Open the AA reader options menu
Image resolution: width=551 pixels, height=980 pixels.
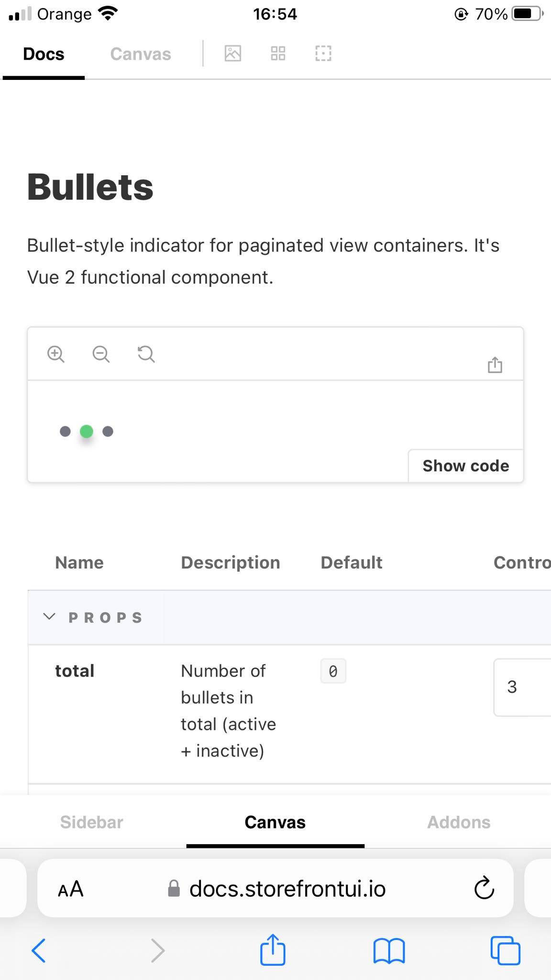coord(70,889)
